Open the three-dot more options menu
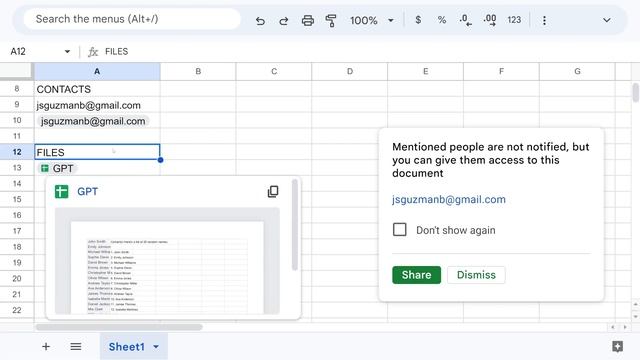The height and width of the screenshot is (360, 640). pos(544,20)
